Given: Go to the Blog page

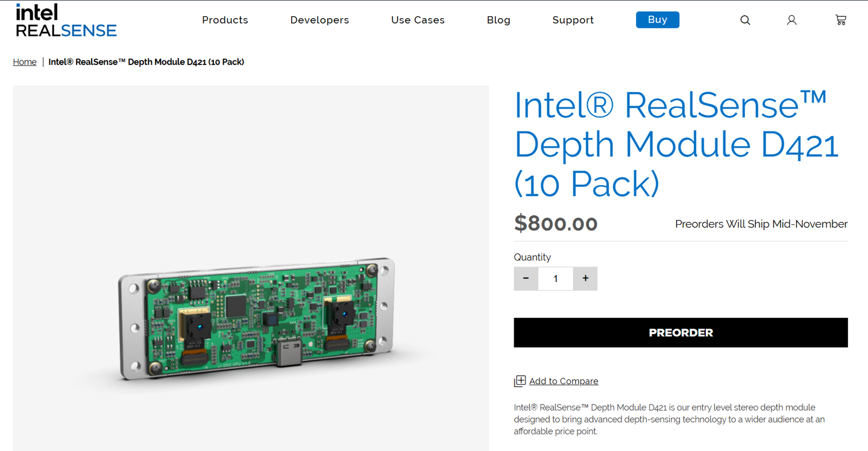Looking at the screenshot, I should coord(498,20).
